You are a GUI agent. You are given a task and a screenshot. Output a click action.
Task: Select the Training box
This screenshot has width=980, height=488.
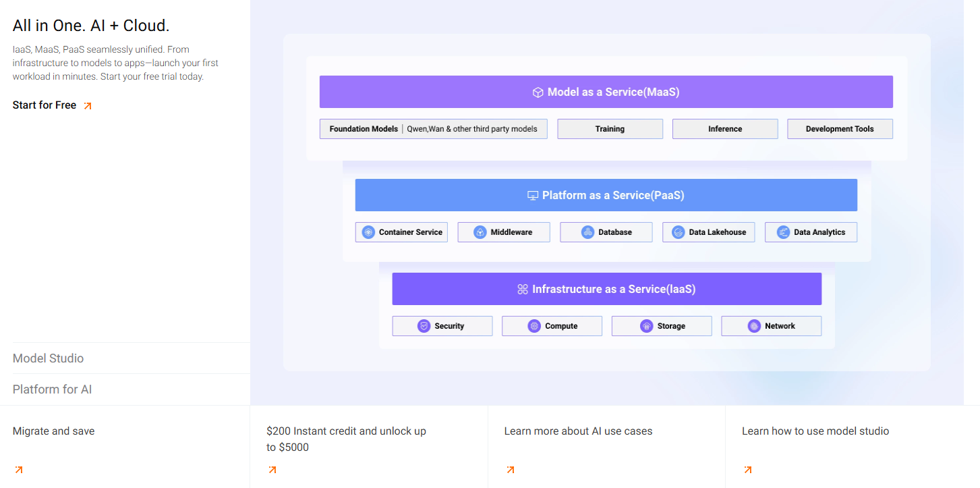pos(610,129)
